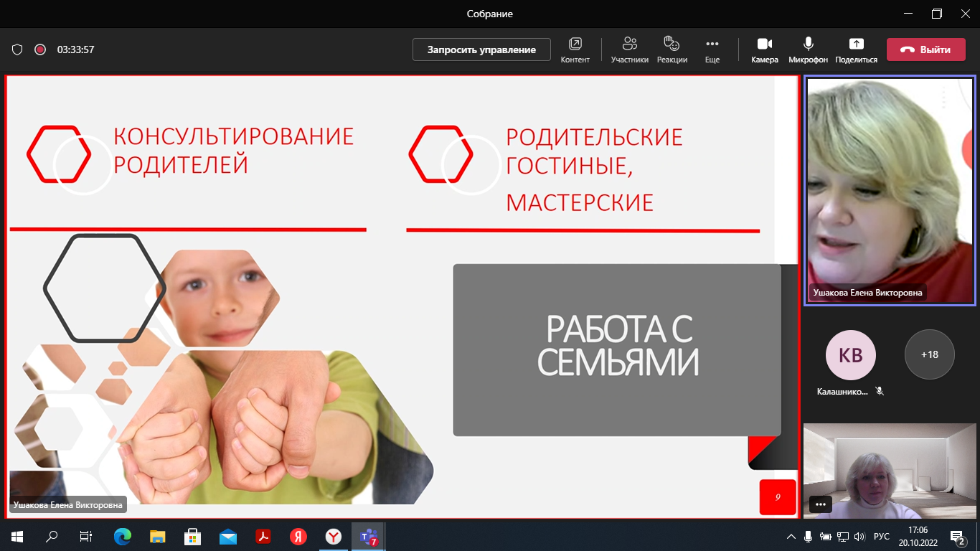Open the Reactions (Реакции) menu

click(x=672, y=50)
